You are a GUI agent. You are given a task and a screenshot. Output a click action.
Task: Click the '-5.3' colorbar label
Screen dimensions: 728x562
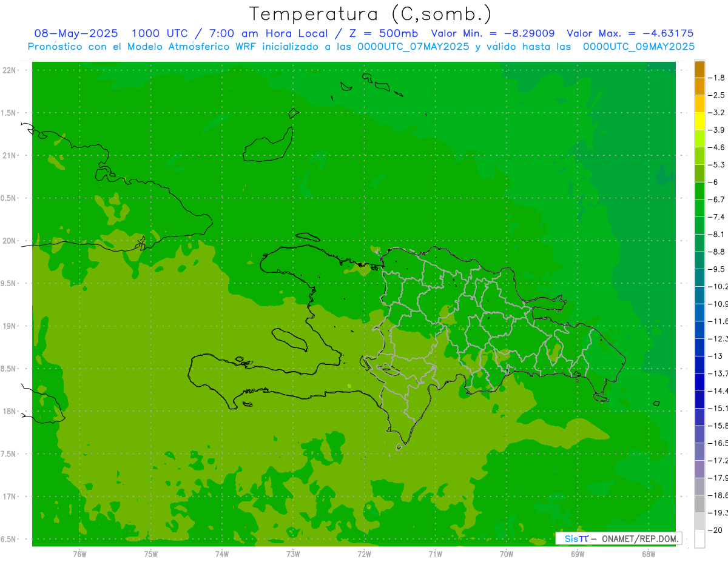tap(717, 164)
